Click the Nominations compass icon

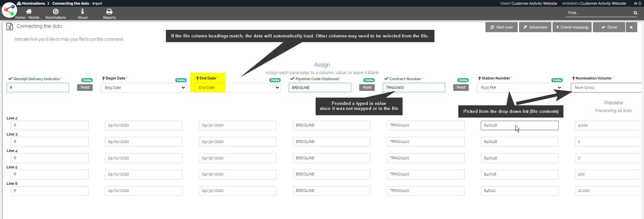click(56, 12)
